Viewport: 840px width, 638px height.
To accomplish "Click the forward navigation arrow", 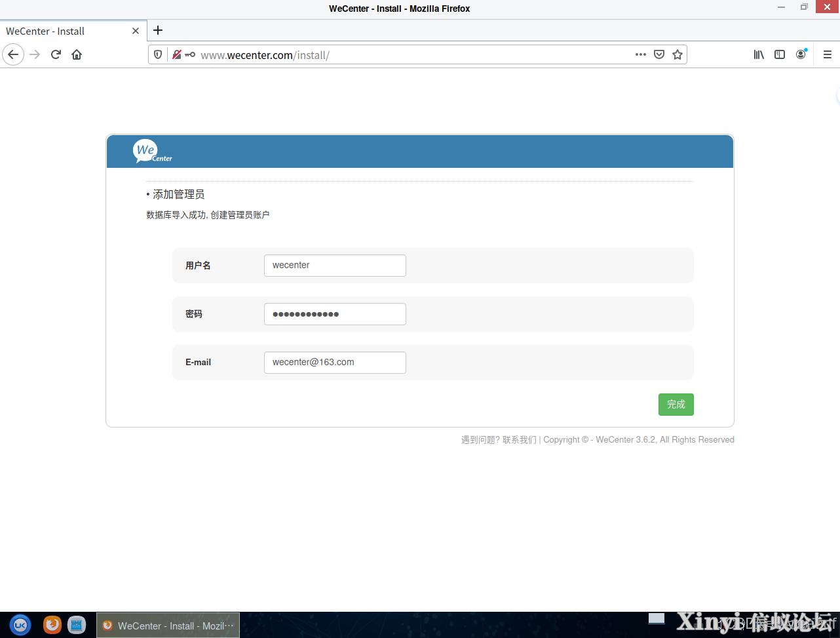I will [x=35, y=54].
